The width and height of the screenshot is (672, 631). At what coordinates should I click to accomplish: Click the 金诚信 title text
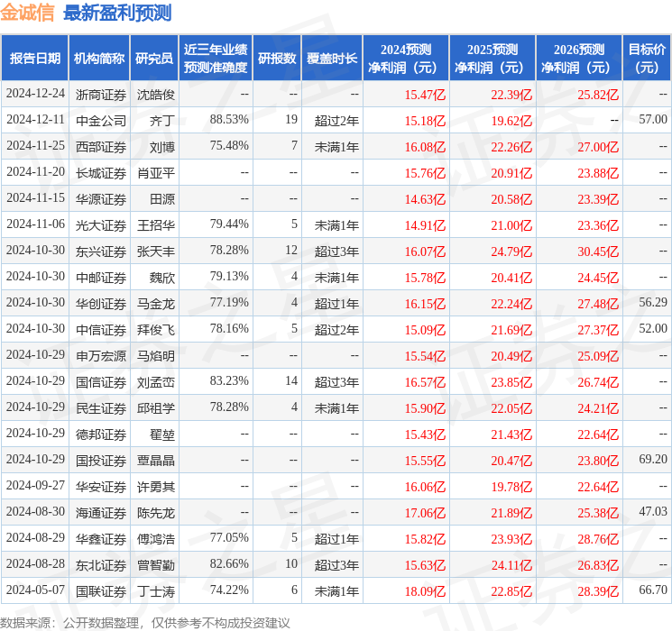27,13
